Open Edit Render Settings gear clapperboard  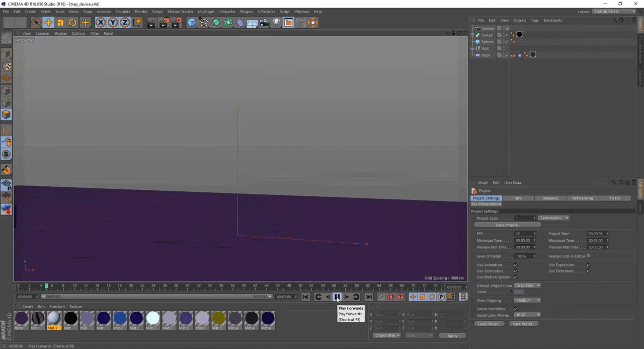[x=177, y=22]
